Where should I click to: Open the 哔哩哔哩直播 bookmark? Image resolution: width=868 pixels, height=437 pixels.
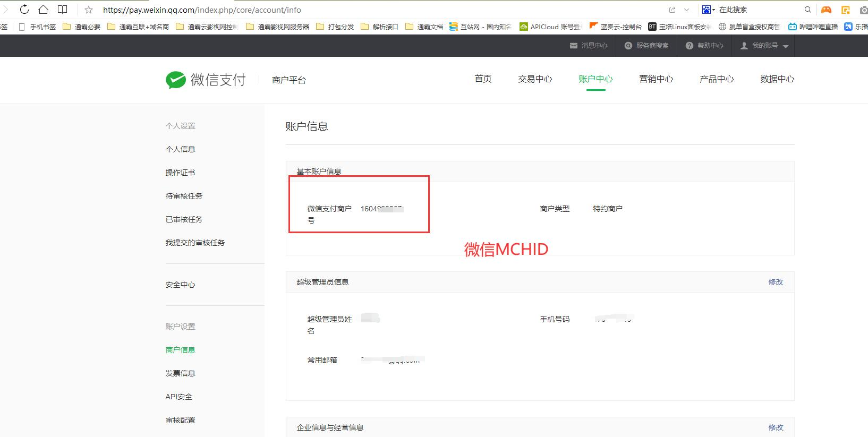click(x=813, y=27)
